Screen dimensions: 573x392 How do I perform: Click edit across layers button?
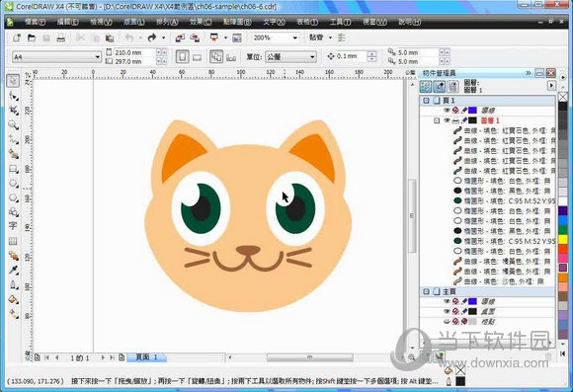click(x=440, y=87)
